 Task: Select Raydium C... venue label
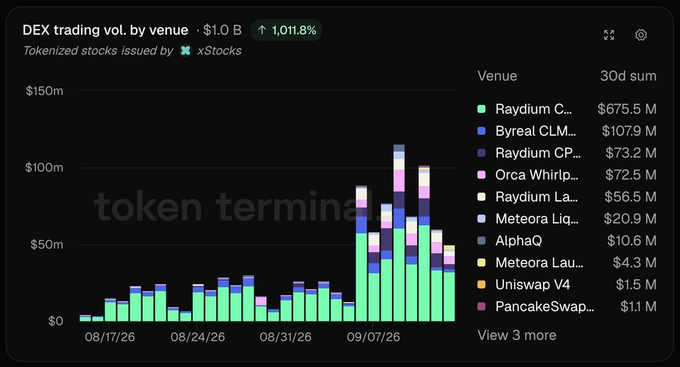[x=533, y=109]
